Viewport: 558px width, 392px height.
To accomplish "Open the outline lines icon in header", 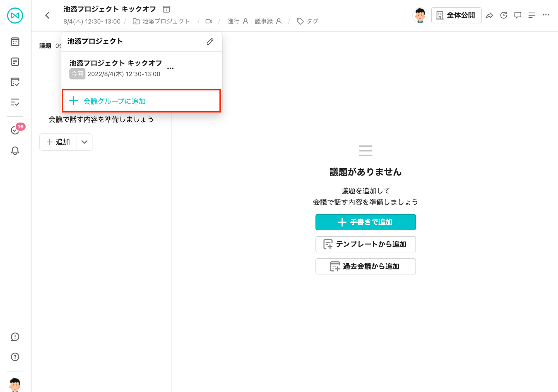I will coord(532,15).
